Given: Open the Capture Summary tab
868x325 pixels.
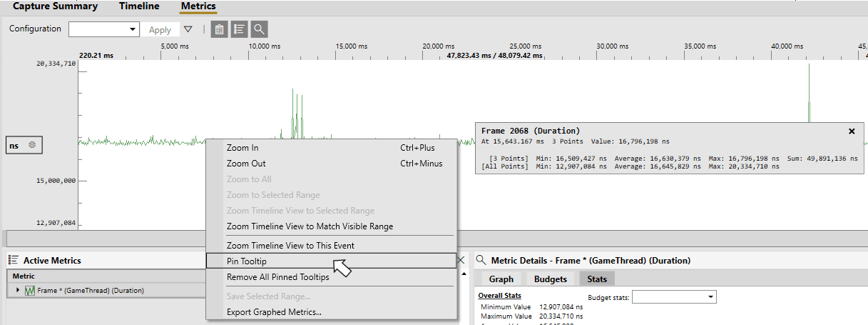Looking at the screenshot, I should click(55, 6).
